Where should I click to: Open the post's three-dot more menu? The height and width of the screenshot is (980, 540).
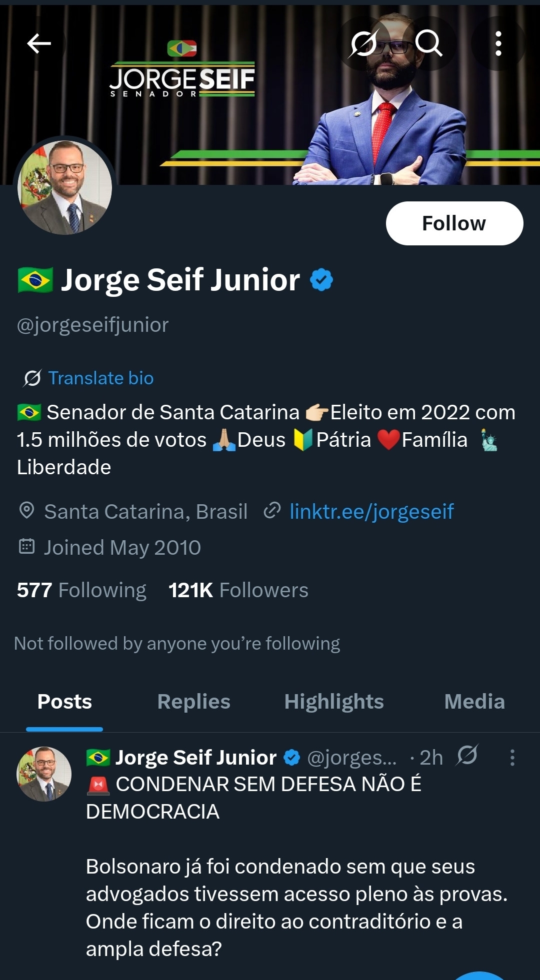(x=512, y=758)
